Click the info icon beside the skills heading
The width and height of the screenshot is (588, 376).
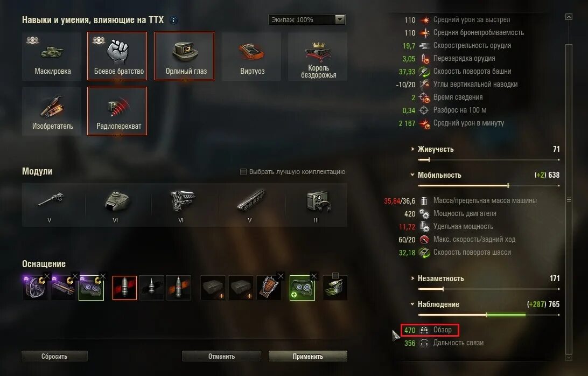(x=173, y=20)
